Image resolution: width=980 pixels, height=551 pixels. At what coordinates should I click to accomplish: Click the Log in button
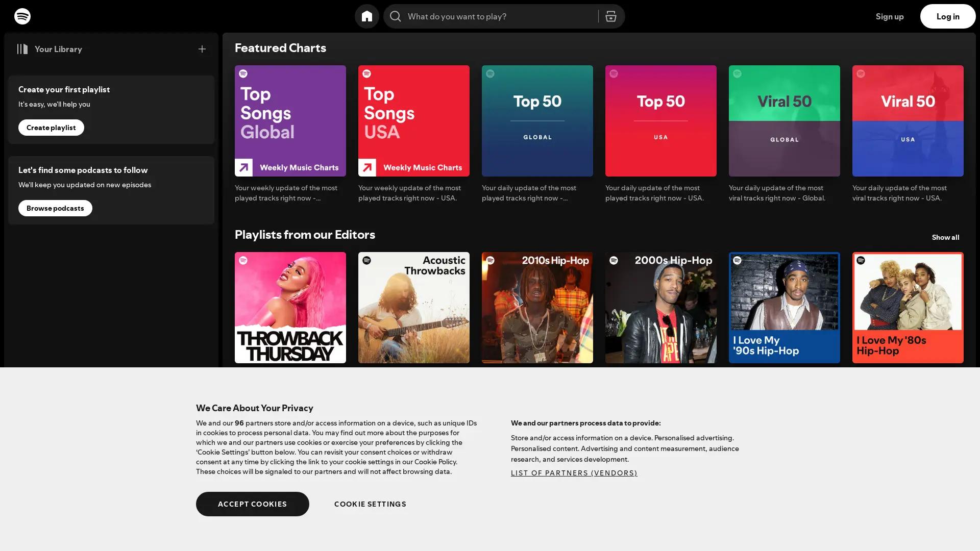[947, 16]
